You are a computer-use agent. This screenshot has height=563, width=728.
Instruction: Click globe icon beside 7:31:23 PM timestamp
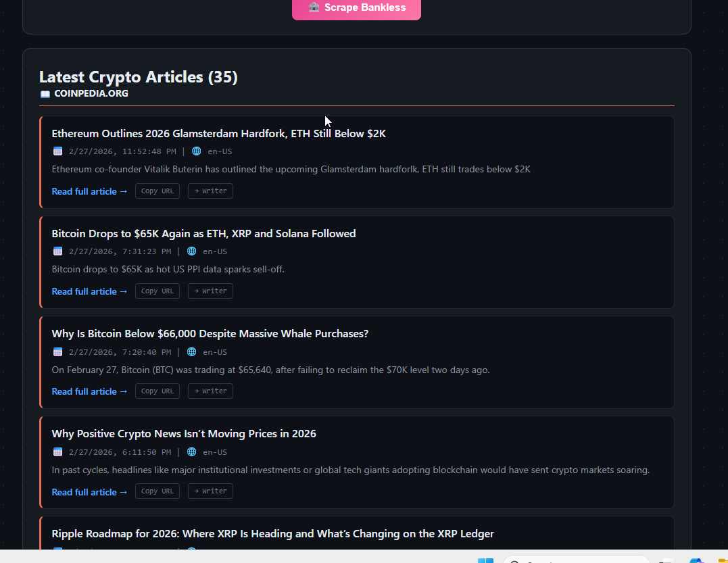192,251
